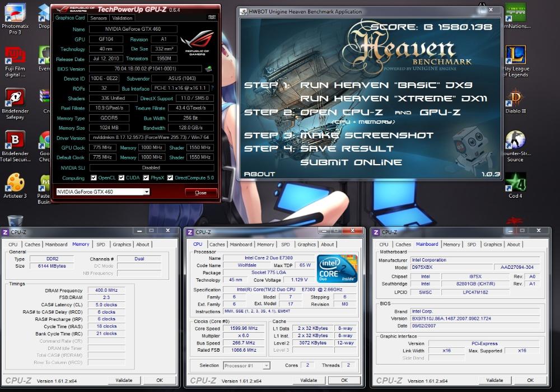Viewport: 560px width, 392px height.
Task: Click CAS# Latency value 5.0 clocks
Action: pyautogui.click(x=106, y=305)
